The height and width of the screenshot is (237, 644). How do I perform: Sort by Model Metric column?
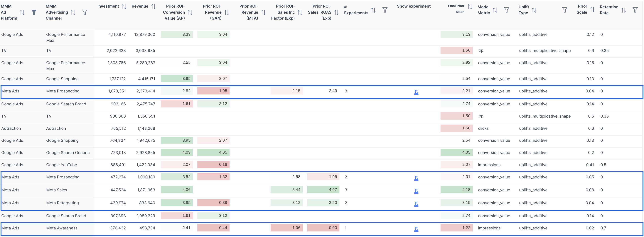click(x=495, y=10)
